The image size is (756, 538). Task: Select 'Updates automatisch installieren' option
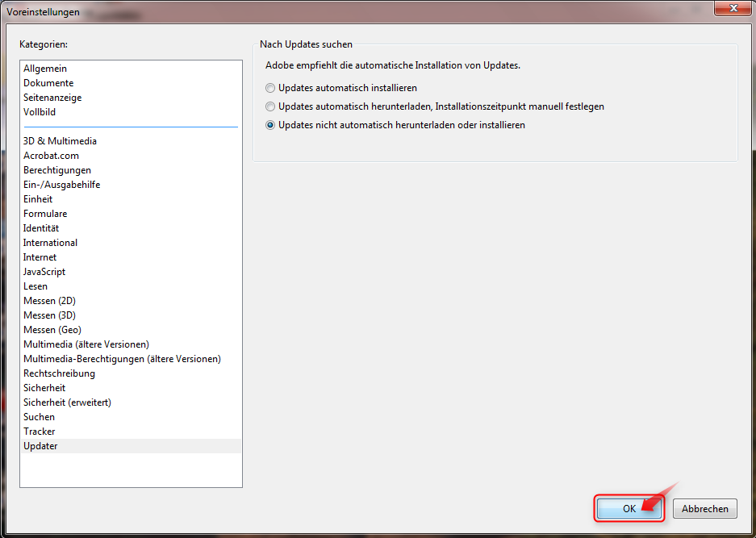pyautogui.click(x=270, y=87)
